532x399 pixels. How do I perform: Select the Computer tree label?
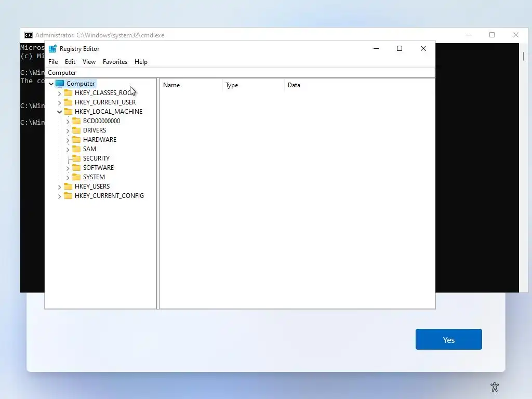81,84
